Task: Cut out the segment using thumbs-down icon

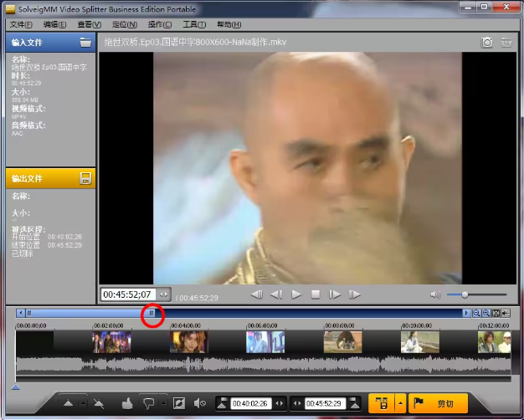Action: pos(149,403)
